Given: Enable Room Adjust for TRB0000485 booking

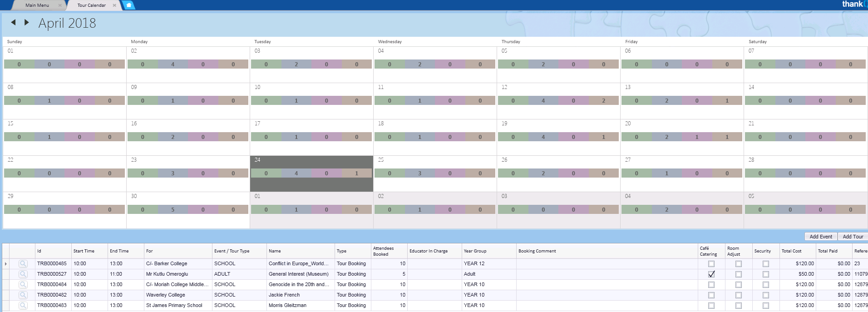Looking at the screenshot, I should (739, 264).
